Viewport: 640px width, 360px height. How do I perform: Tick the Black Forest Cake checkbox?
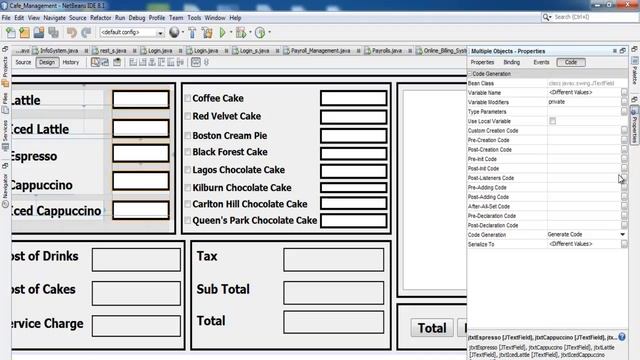click(188, 152)
